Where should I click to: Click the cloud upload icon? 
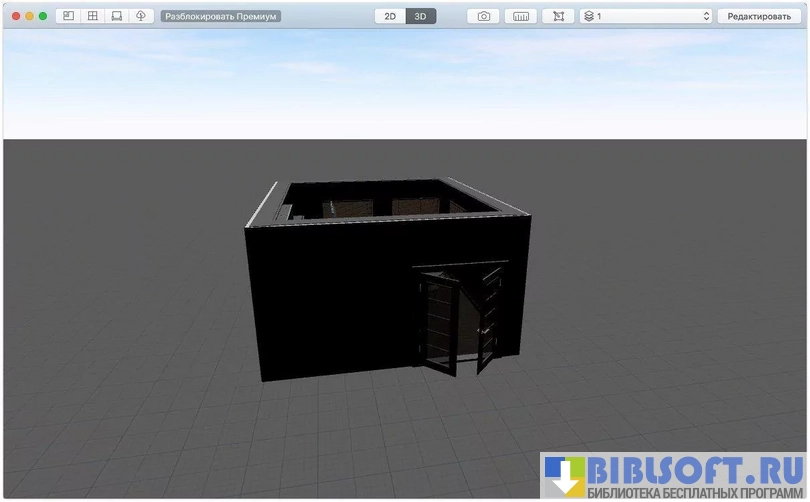(x=141, y=17)
